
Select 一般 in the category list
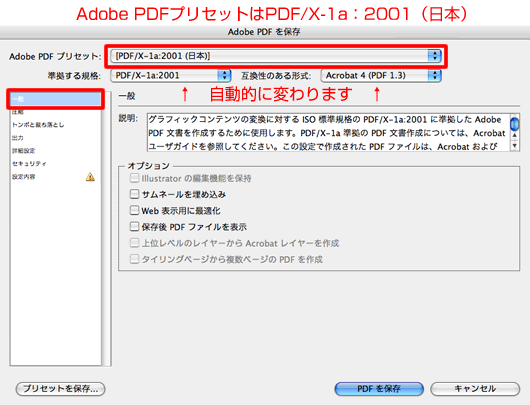pos(56,99)
